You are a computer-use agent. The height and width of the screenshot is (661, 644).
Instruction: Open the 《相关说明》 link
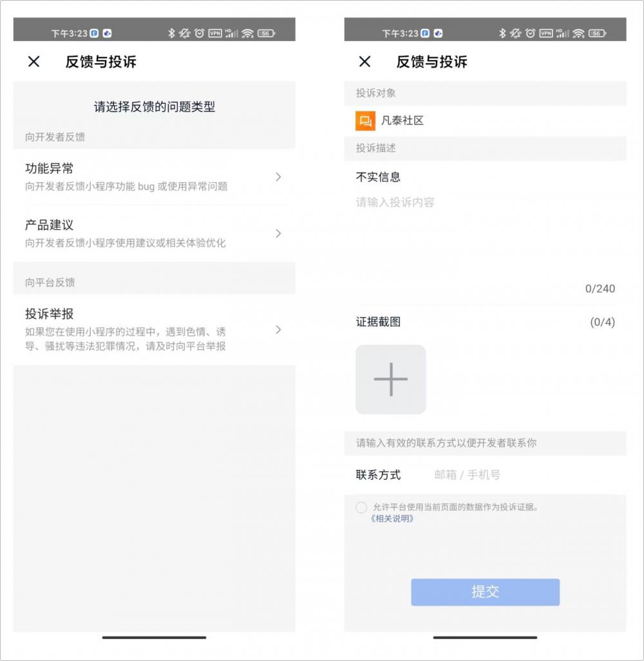pyautogui.click(x=392, y=519)
